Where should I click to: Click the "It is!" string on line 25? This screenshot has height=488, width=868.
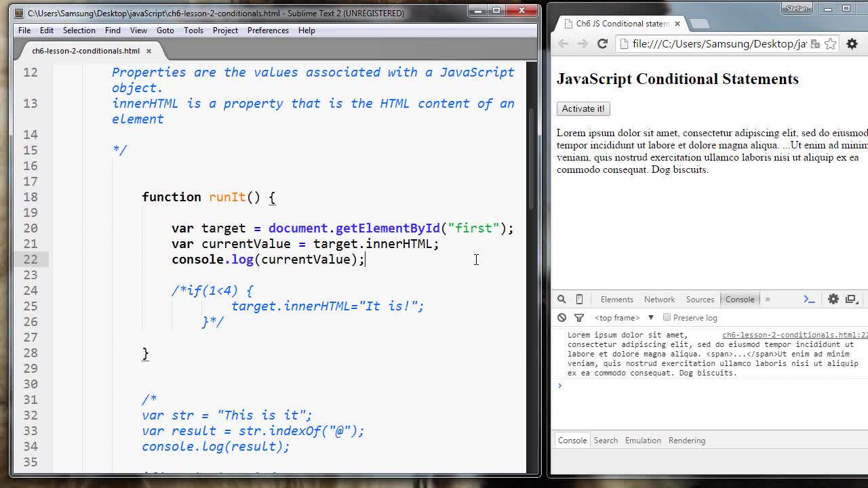(388, 306)
